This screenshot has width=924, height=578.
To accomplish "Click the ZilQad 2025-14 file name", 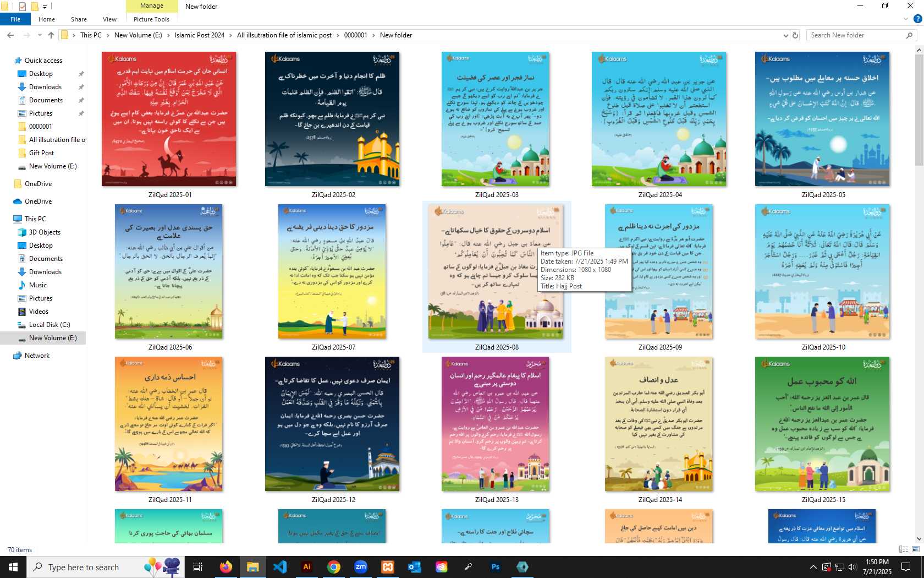I will [660, 500].
